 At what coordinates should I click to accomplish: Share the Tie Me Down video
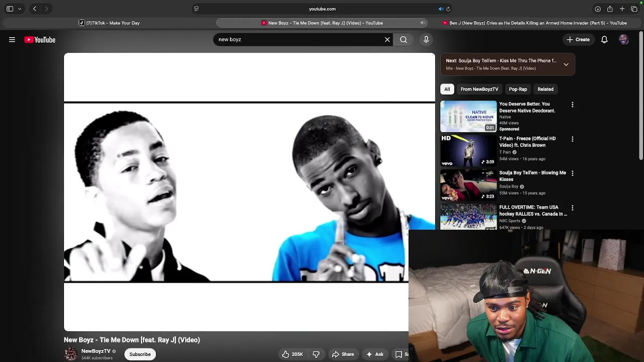click(x=343, y=354)
